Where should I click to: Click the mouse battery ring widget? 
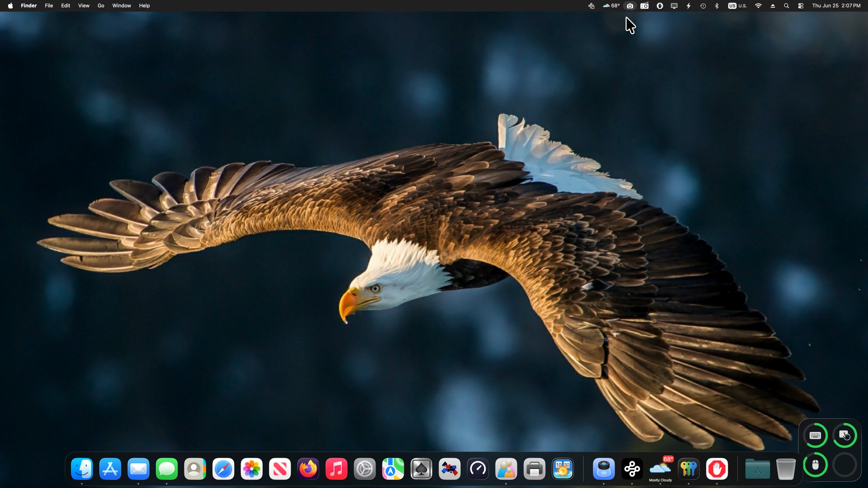click(x=815, y=464)
